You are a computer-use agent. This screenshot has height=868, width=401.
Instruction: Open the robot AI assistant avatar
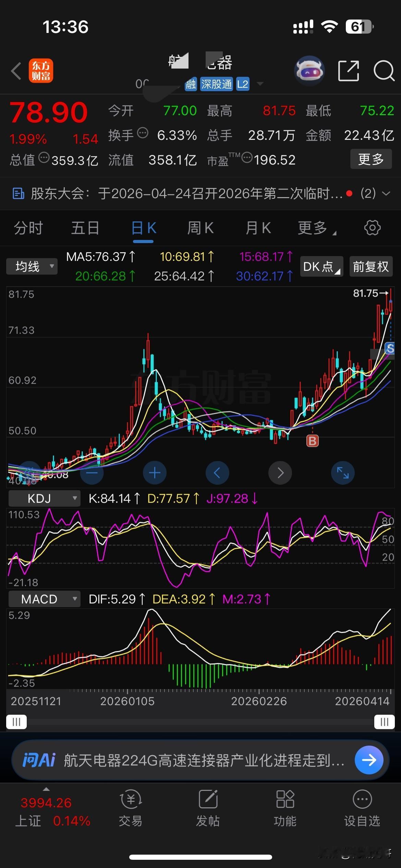pyautogui.click(x=309, y=71)
